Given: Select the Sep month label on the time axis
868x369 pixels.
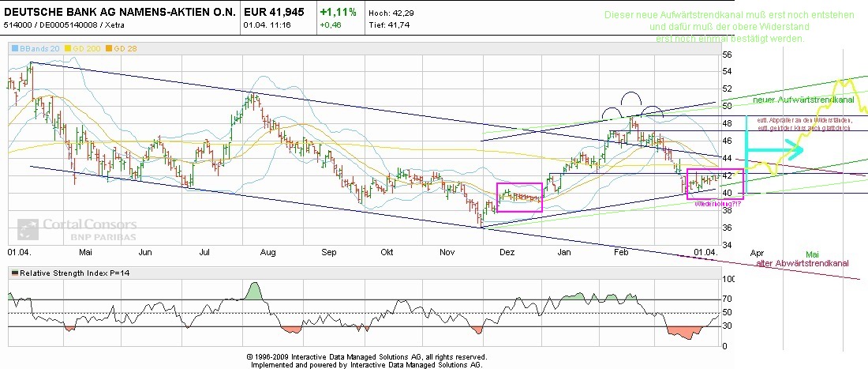Looking at the screenshot, I should [329, 252].
